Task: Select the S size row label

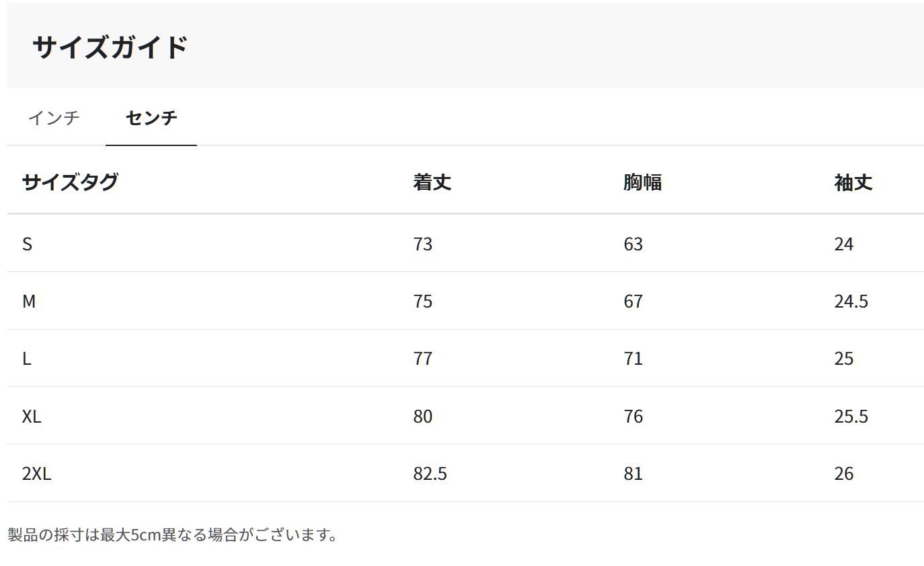Action: [x=27, y=244]
